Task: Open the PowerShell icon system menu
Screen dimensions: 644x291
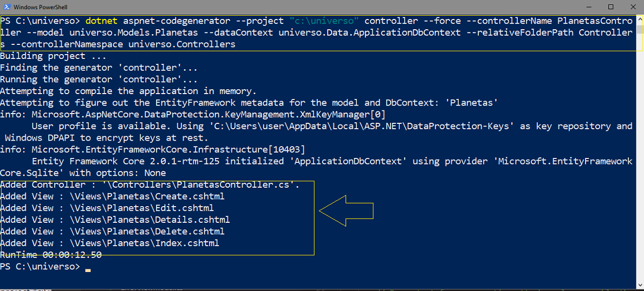Action: point(6,7)
